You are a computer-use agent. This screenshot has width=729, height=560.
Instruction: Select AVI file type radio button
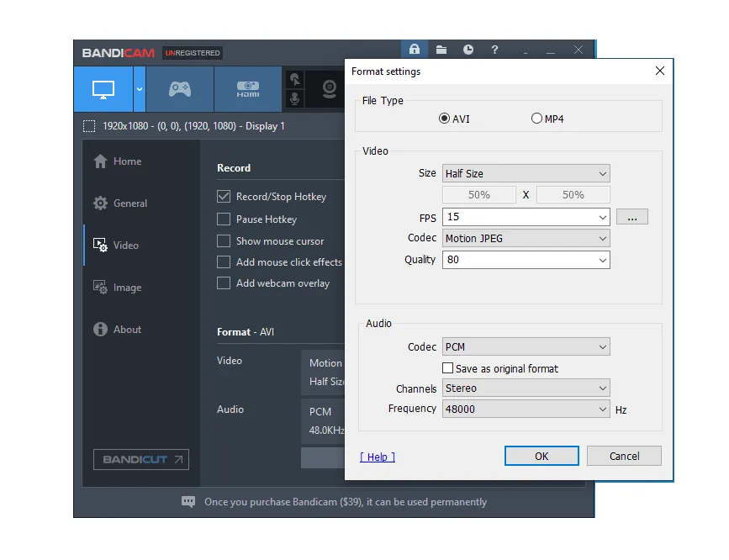click(444, 119)
